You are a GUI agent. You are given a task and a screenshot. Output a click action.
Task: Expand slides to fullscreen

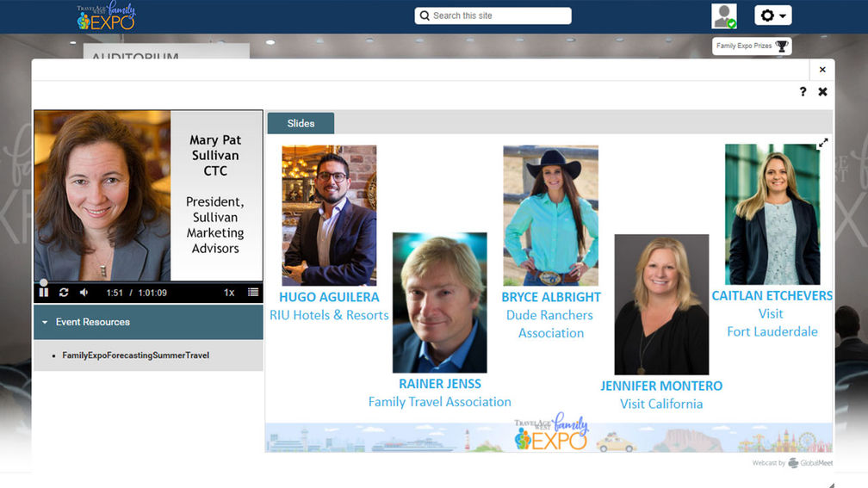tap(823, 143)
